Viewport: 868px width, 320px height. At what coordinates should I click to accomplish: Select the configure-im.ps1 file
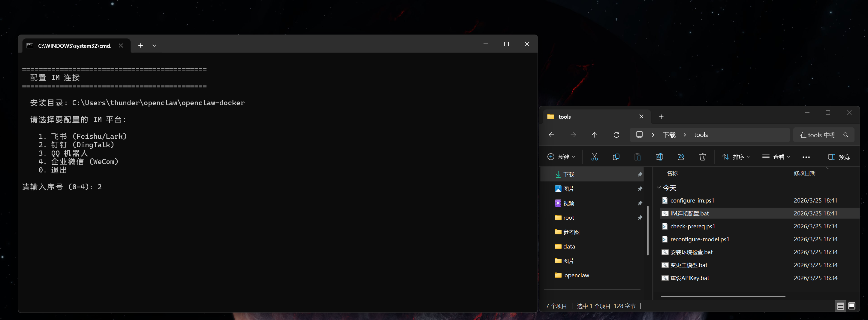pos(692,200)
